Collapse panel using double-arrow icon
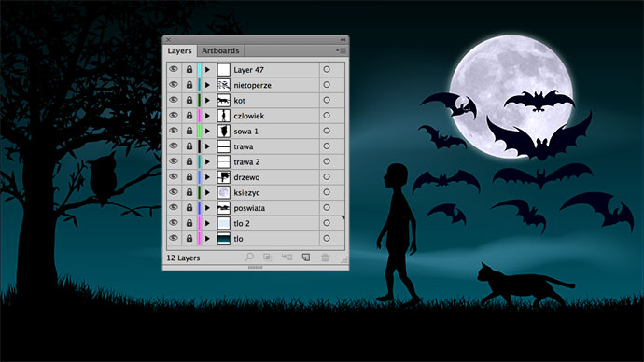 343,40
